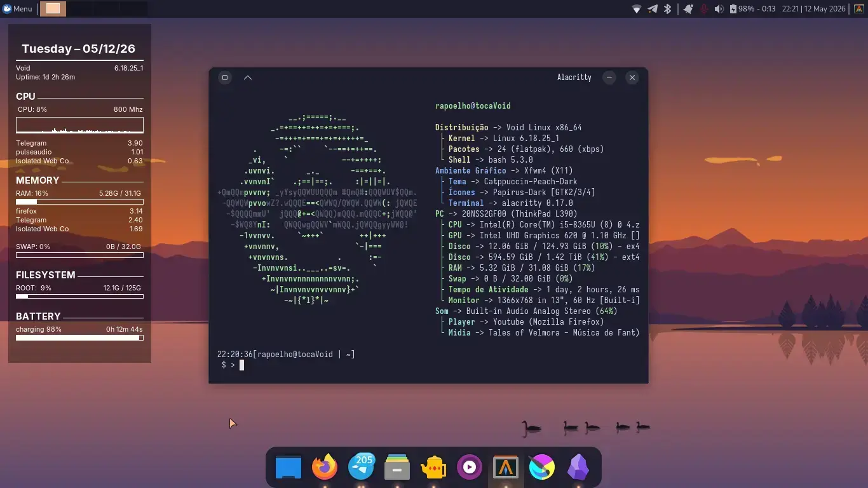Click the firefox 3.14 memory row
868x488 pixels.
tap(79, 211)
